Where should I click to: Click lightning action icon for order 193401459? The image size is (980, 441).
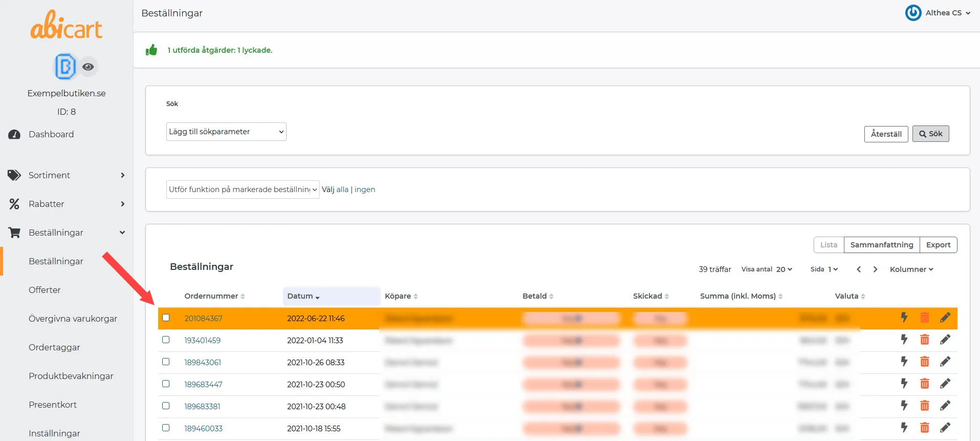point(904,340)
